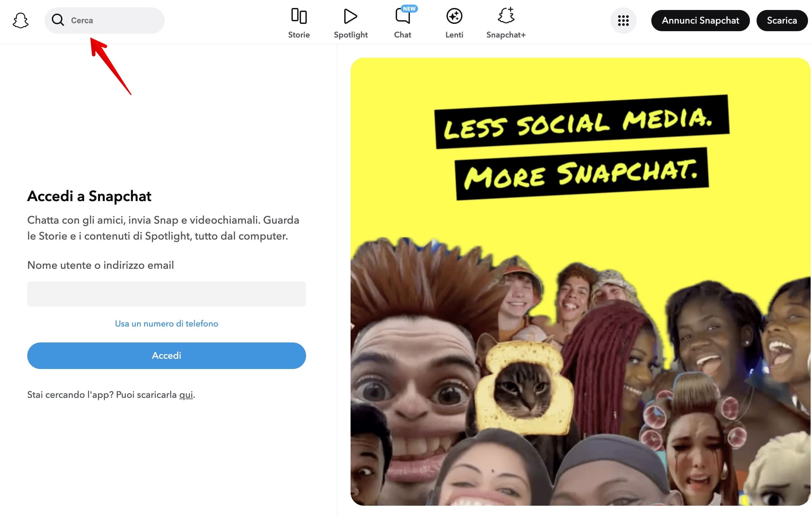Screen dimensions: 812x517
Task: Select the Spotlight tab label
Action: (351, 35)
